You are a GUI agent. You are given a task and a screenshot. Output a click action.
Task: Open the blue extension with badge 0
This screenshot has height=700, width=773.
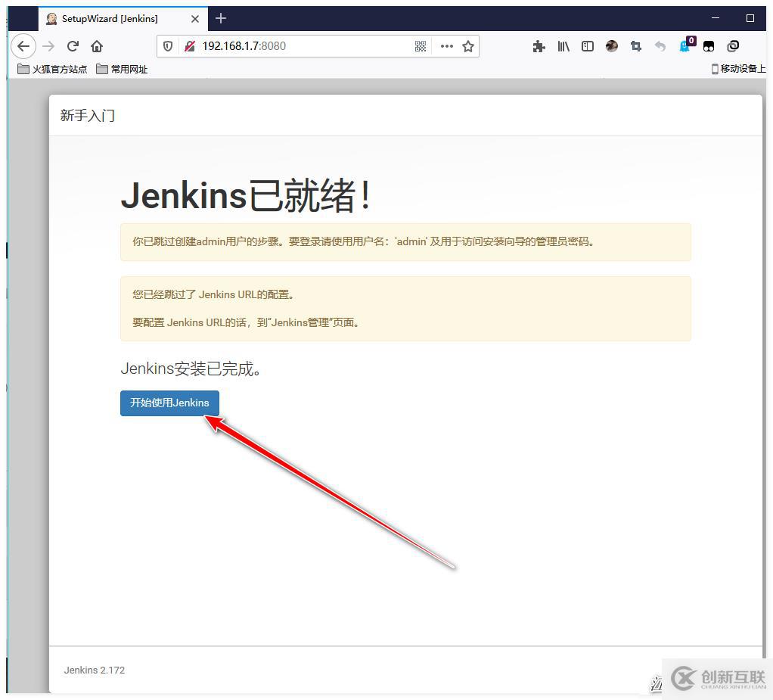point(686,45)
